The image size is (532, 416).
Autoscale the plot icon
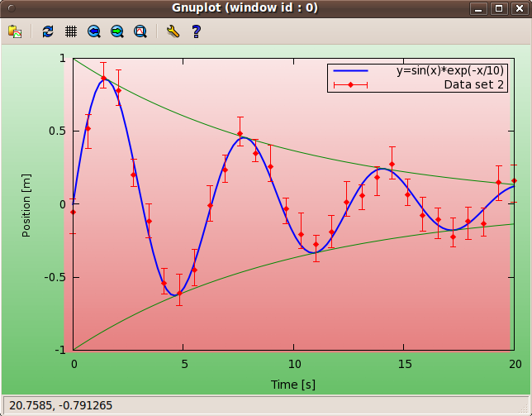coord(140,31)
